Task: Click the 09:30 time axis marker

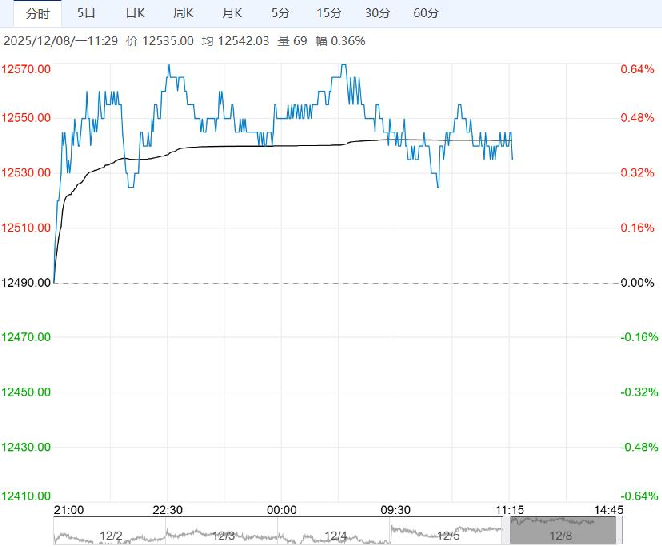Action: 397,510
